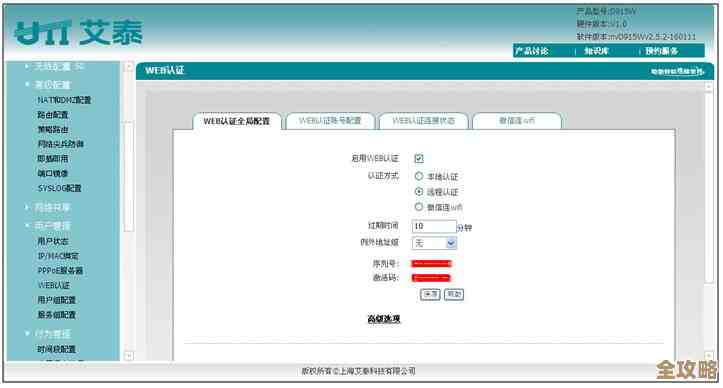Collapse the 用户管理 sidebar section

(53, 226)
